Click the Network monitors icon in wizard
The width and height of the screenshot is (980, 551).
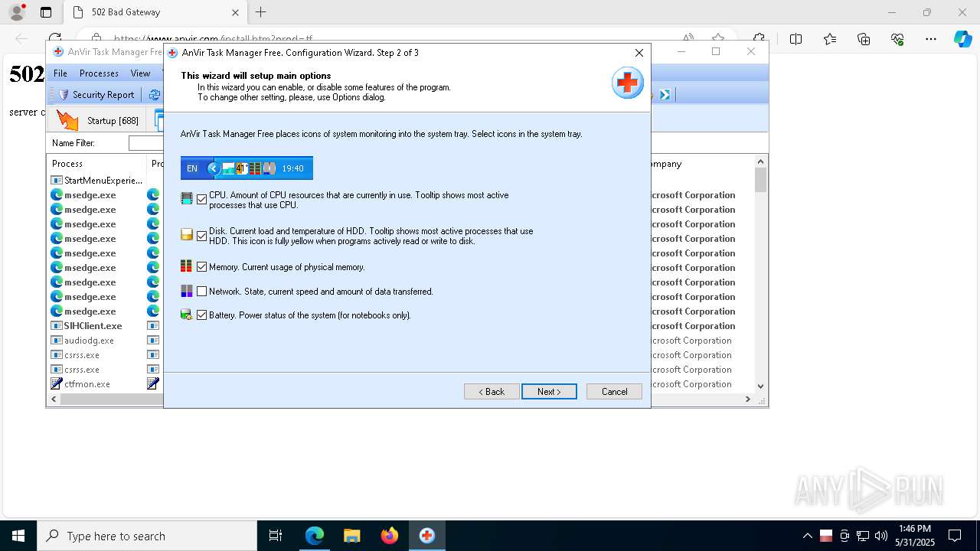click(187, 291)
